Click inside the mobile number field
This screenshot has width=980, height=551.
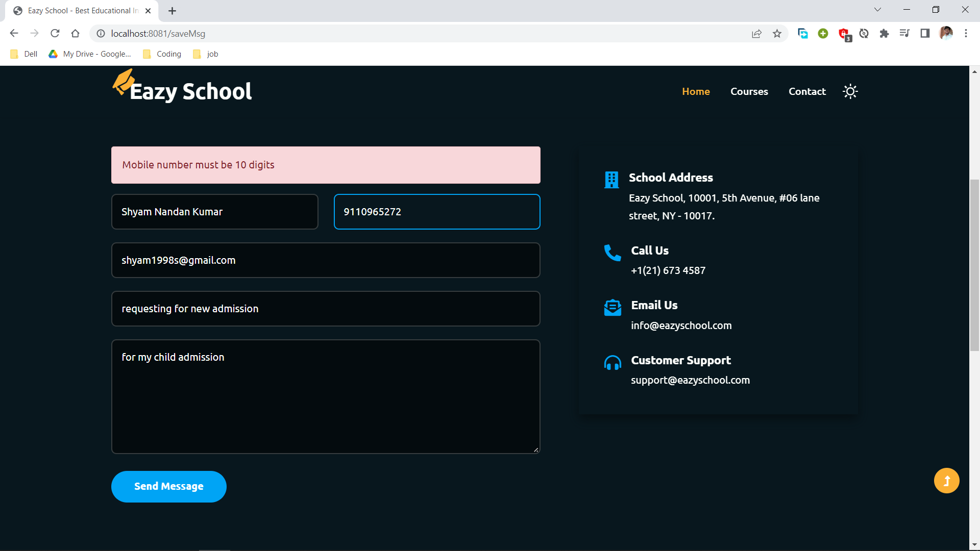pos(436,211)
